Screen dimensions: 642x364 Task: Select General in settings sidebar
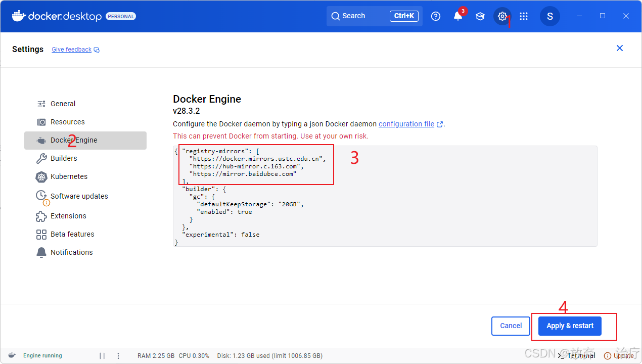coord(85,104)
